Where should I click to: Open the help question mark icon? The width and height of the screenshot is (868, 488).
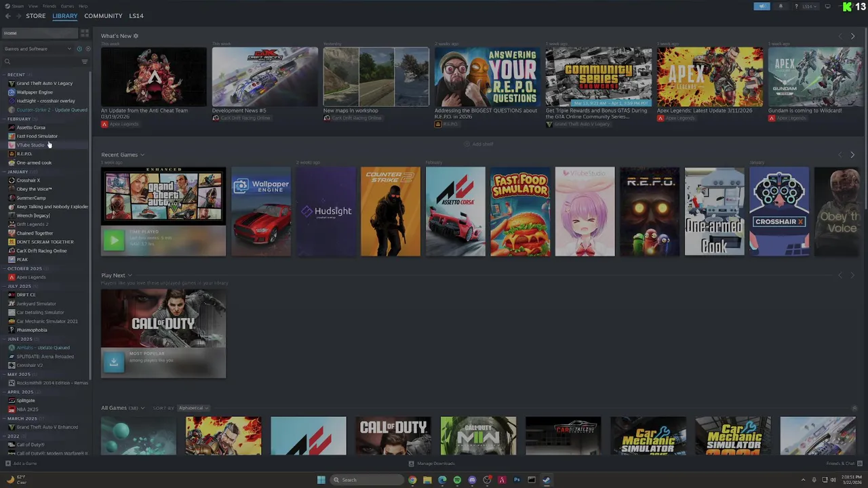(796, 6)
